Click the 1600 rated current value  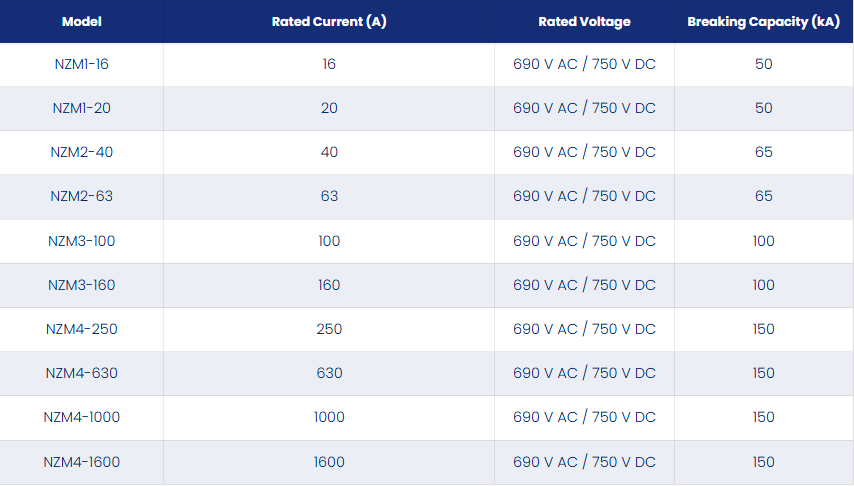(329, 462)
